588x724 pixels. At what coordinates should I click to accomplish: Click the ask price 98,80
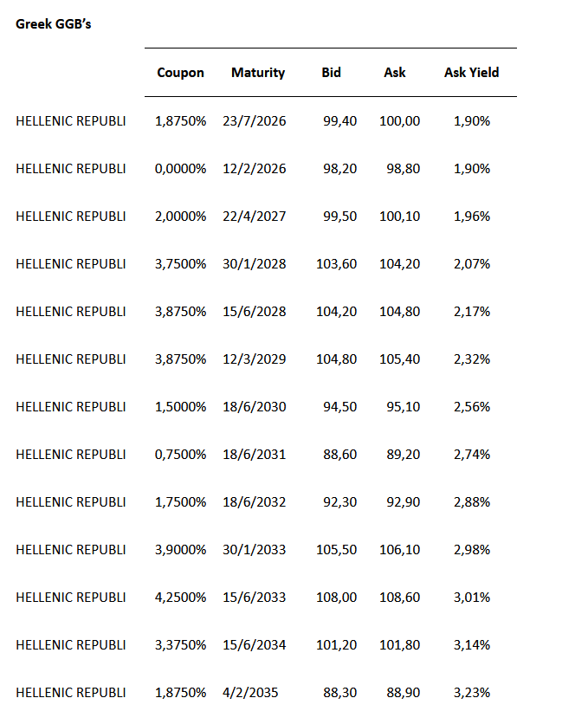point(403,169)
